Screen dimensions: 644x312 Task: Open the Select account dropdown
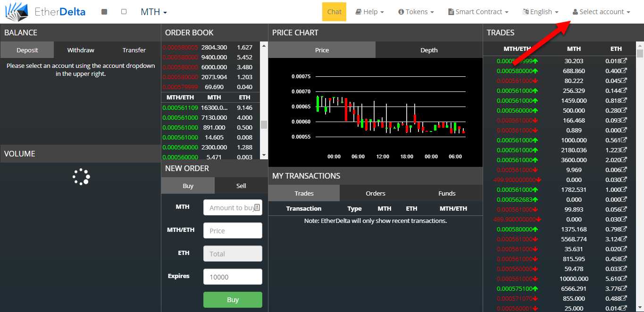click(x=601, y=11)
